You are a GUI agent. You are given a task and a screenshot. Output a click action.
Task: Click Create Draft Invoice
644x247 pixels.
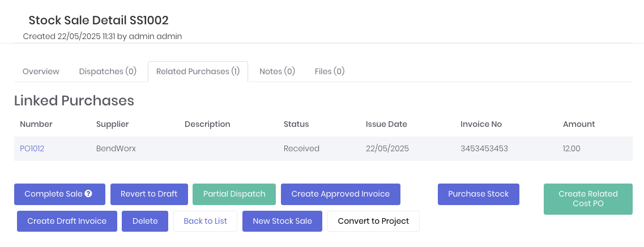click(67, 221)
